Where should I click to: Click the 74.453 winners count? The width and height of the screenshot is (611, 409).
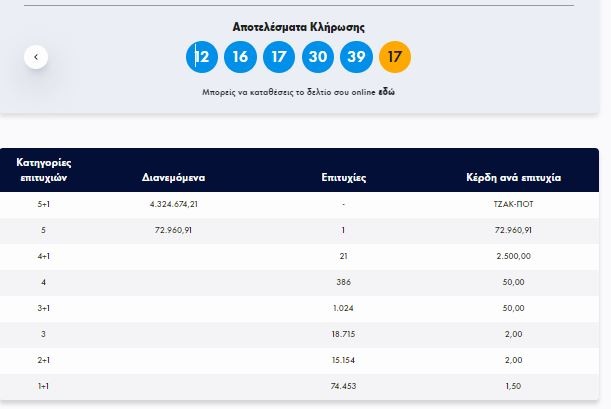click(343, 386)
